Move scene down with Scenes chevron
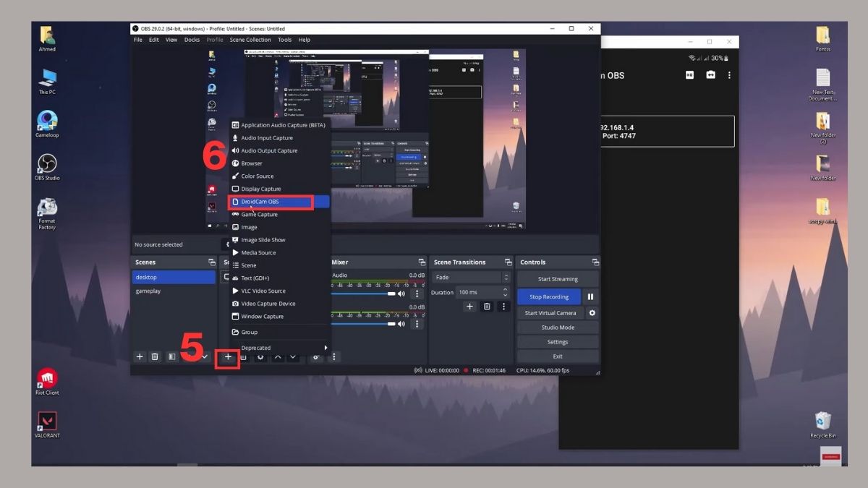Screen dimensions: 868x488 coord(205,356)
